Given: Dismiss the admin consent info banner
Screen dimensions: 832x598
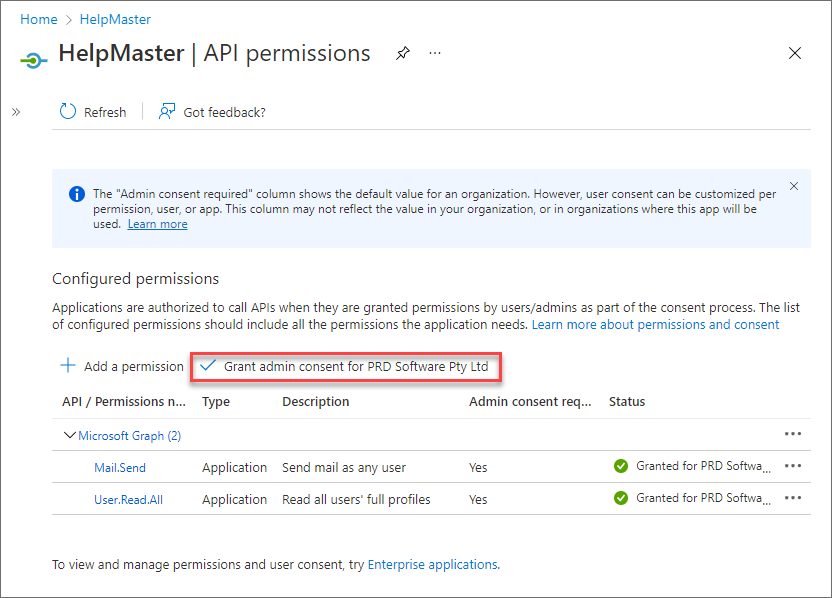Looking at the screenshot, I should pos(794,186).
